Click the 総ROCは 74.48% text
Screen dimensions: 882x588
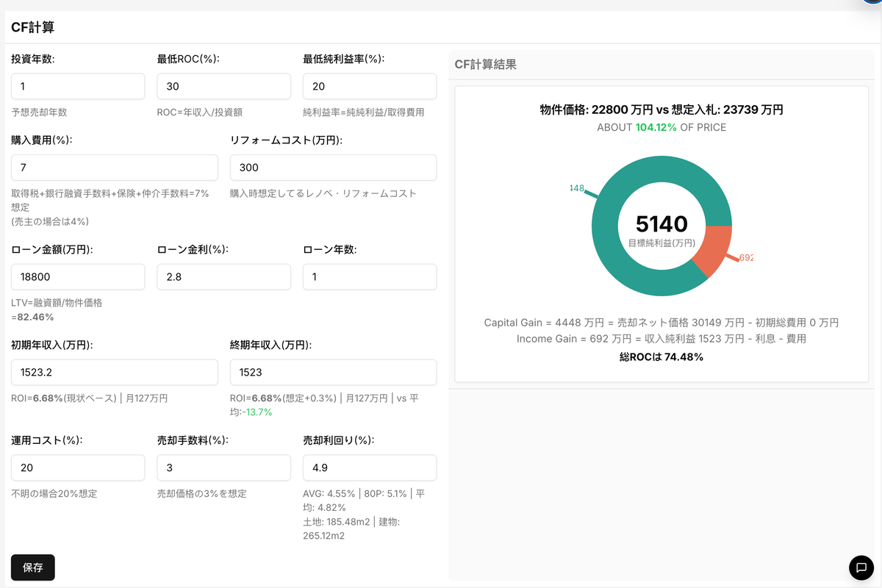661,356
